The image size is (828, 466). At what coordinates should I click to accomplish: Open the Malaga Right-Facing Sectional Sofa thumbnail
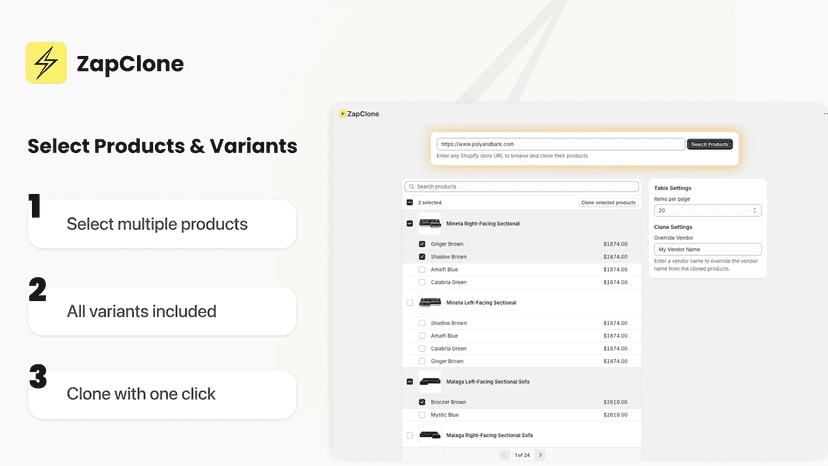pos(430,435)
